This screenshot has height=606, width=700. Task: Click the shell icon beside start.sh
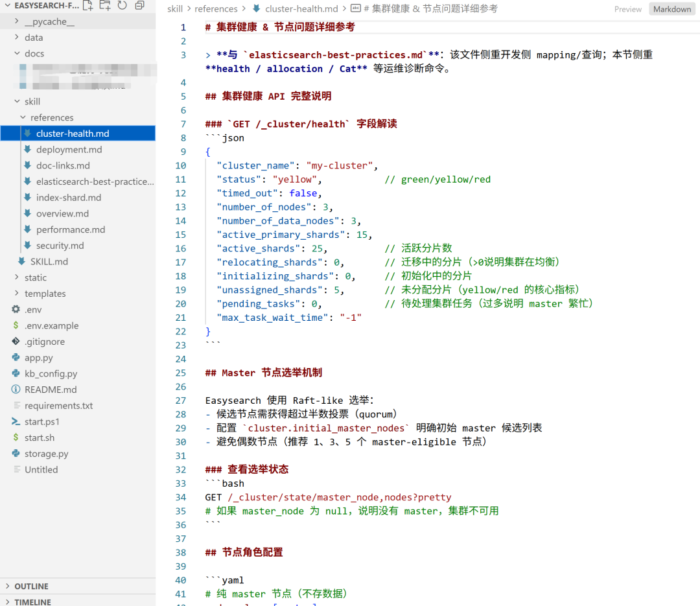click(16, 437)
